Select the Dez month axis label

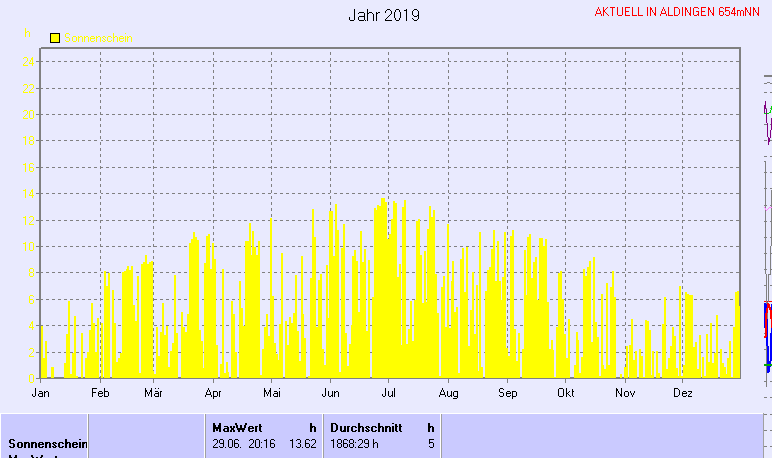(x=683, y=394)
